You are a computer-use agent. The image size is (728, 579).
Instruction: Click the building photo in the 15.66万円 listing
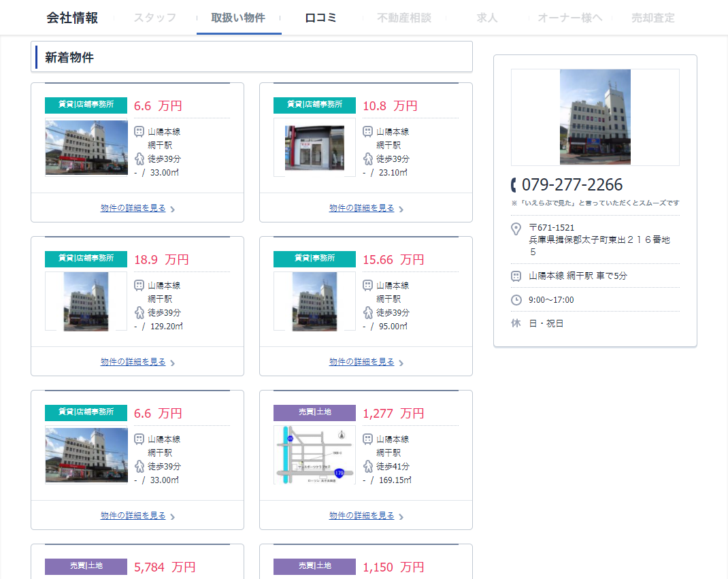(315, 301)
